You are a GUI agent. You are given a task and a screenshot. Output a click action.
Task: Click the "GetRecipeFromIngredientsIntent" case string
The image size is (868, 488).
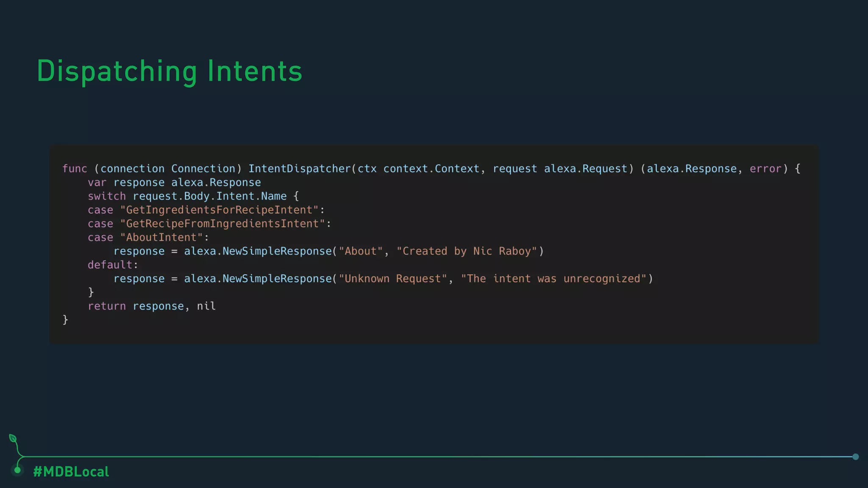(223, 224)
